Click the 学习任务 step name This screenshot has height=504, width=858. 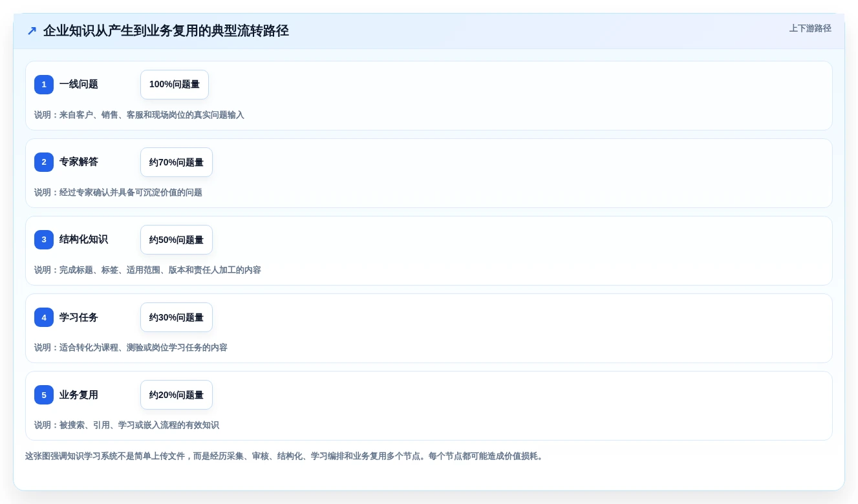(79, 317)
